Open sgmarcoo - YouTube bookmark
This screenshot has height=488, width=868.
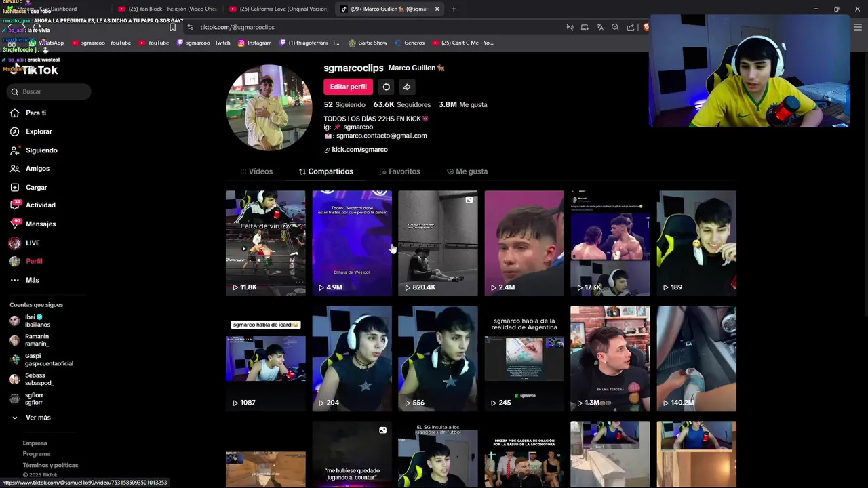pos(101,43)
